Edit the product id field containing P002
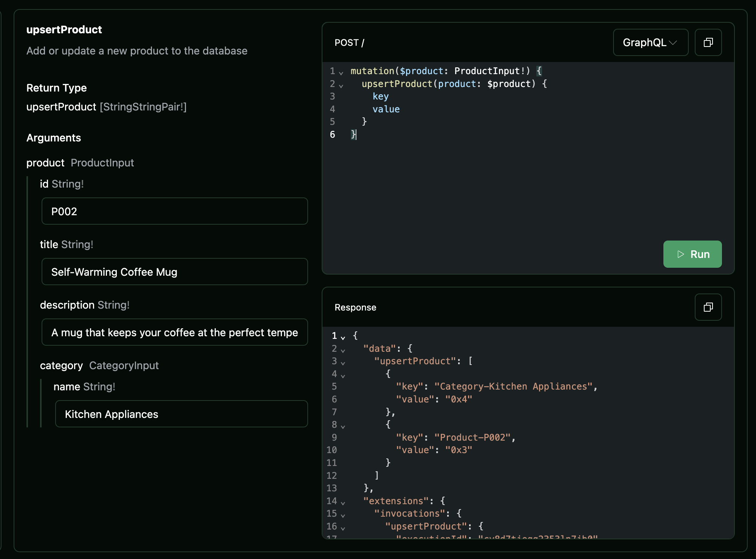This screenshot has width=756, height=559. [174, 211]
